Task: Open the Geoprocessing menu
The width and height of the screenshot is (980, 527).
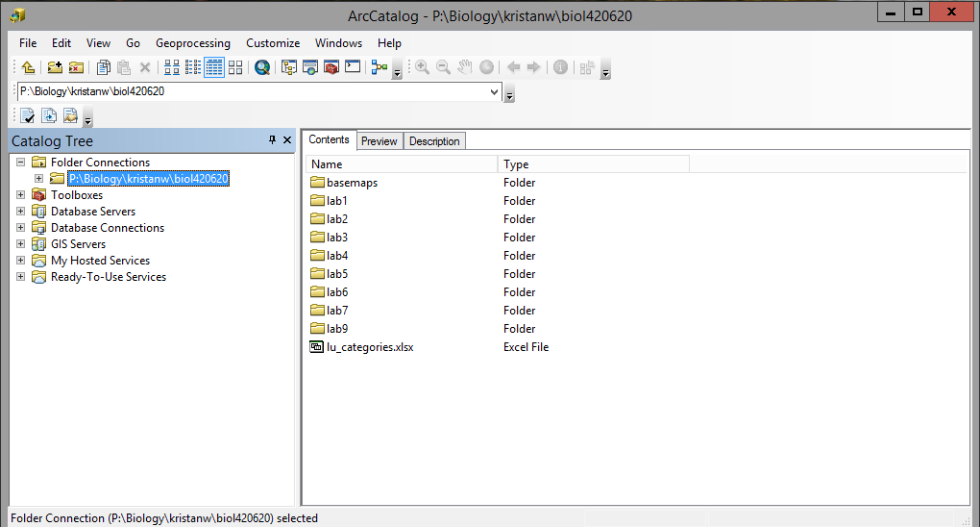Action: [x=193, y=43]
